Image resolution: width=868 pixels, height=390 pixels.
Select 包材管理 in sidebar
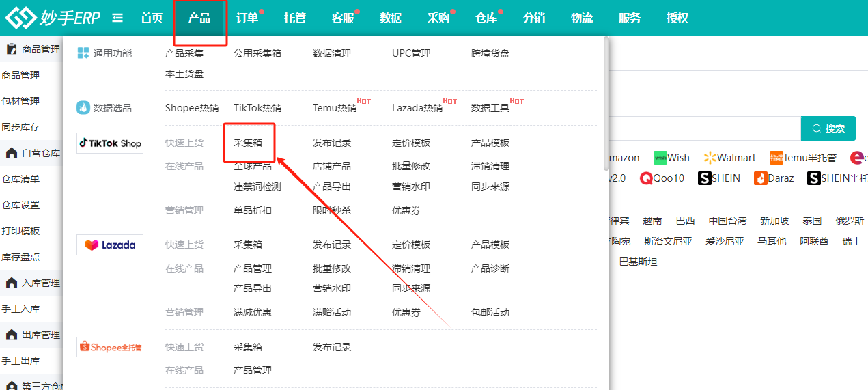20,101
